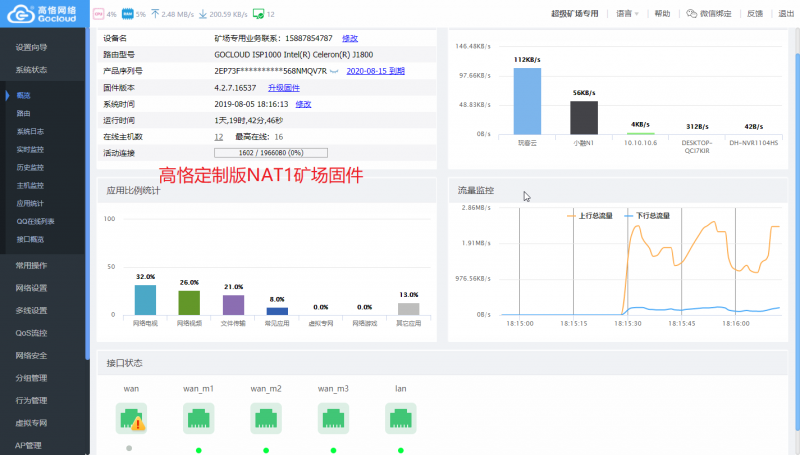Click the online hosts monitor icon

259,14
